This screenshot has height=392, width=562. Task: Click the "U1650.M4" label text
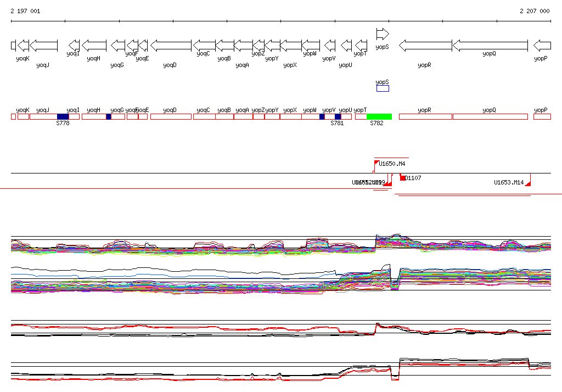point(392,164)
